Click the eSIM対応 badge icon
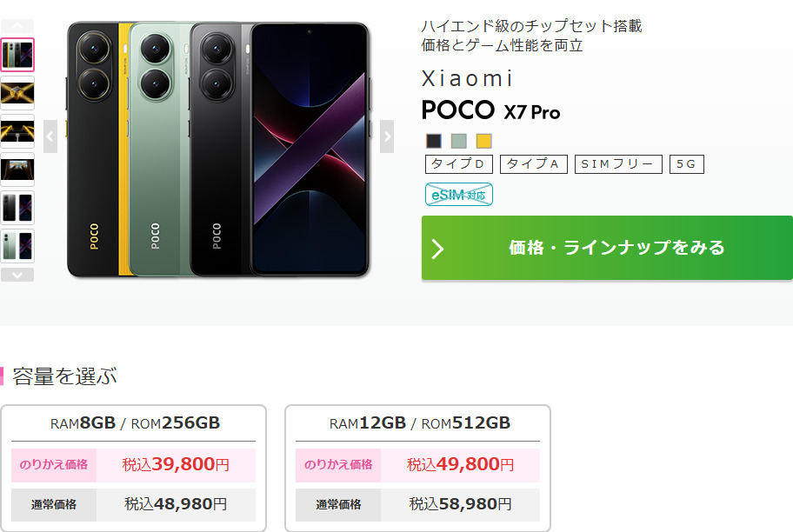The image size is (793, 532). 459,195
